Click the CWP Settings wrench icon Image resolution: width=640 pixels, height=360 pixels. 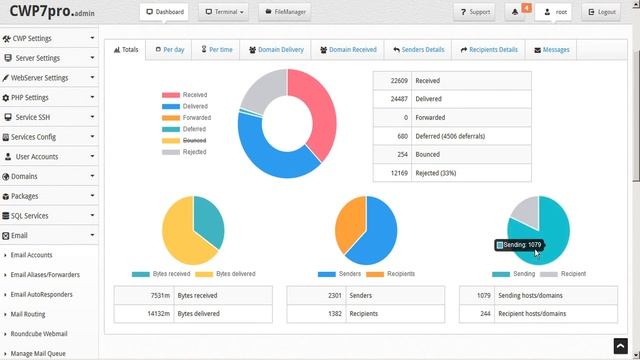pyautogui.click(x=6, y=39)
